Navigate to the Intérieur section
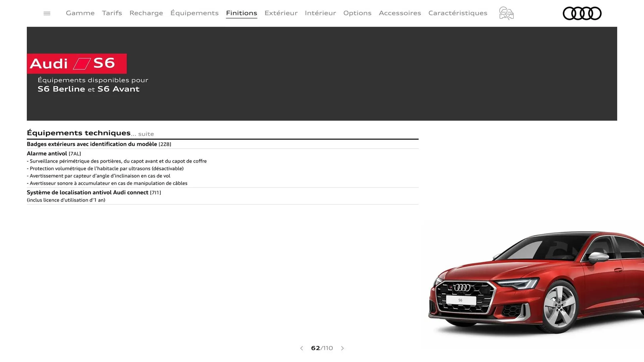This screenshot has width=644, height=362. (x=320, y=13)
